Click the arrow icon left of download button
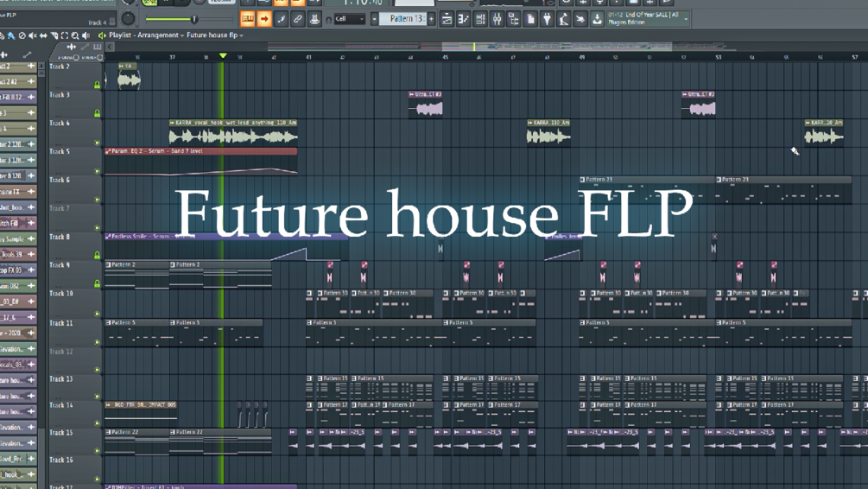This screenshot has width=868, height=489. pyautogui.click(x=580, y=19)
